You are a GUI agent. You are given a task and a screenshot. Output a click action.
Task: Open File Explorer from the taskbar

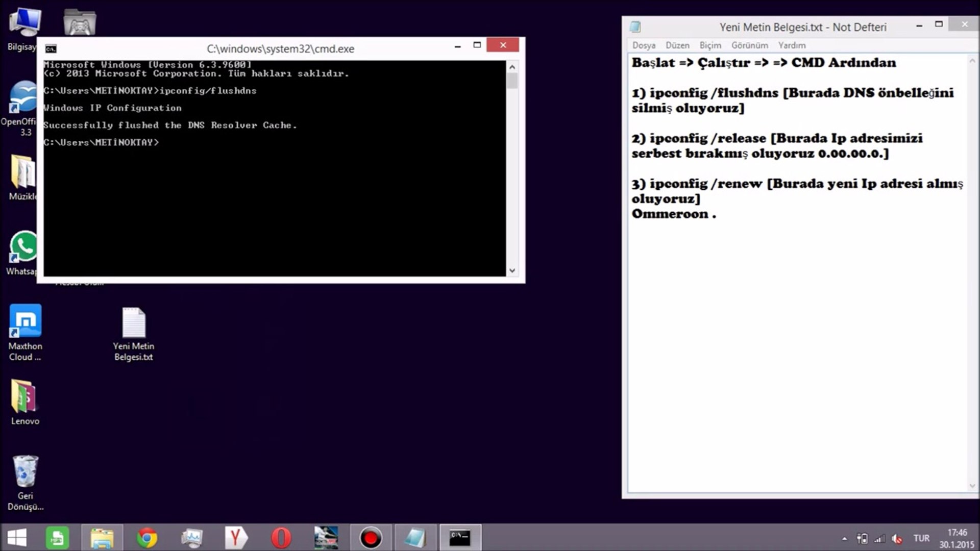[x=102, y=538]
